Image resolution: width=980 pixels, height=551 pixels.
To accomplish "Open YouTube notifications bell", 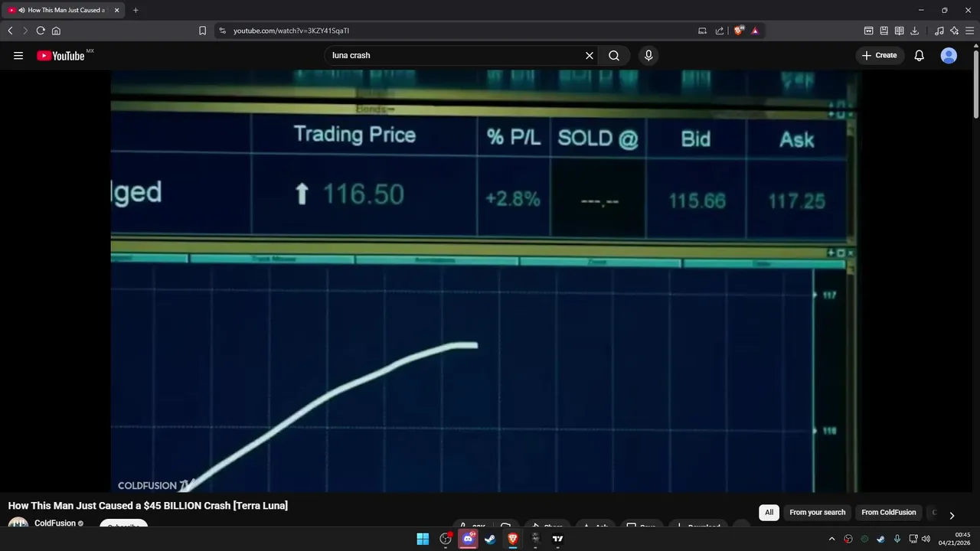I will pos(920,55).
